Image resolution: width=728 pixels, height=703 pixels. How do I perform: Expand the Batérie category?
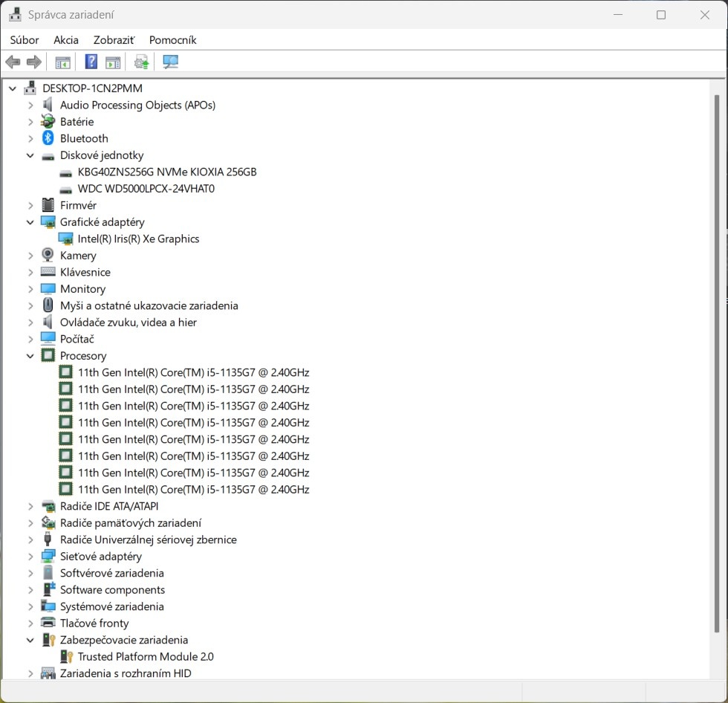click(30, 122)
